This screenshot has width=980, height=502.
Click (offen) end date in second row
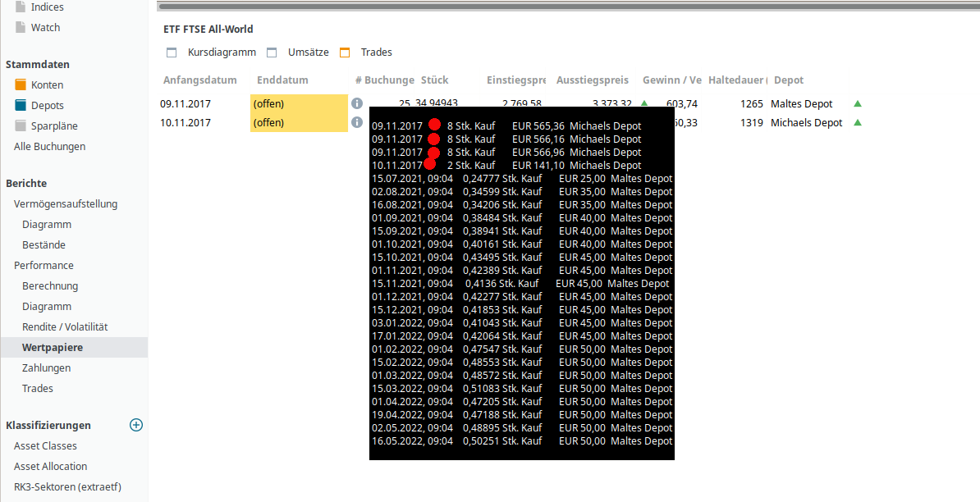click(x=299, y=122)
